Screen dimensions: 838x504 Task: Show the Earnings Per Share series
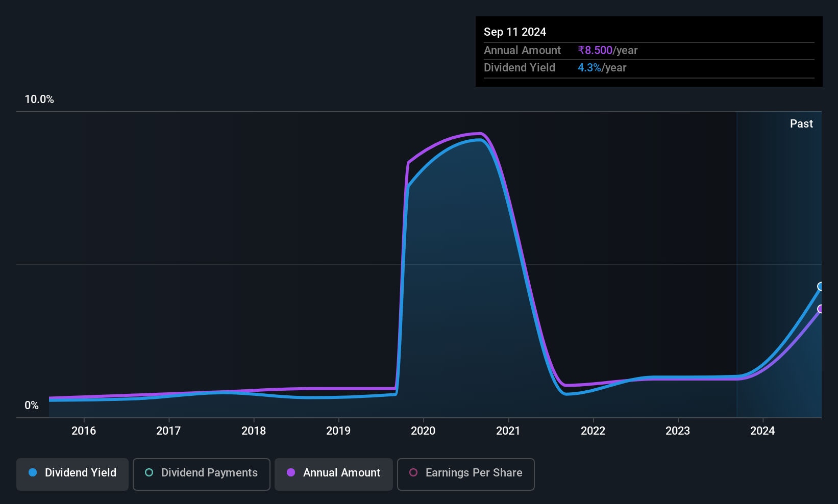tap(466, 474)
